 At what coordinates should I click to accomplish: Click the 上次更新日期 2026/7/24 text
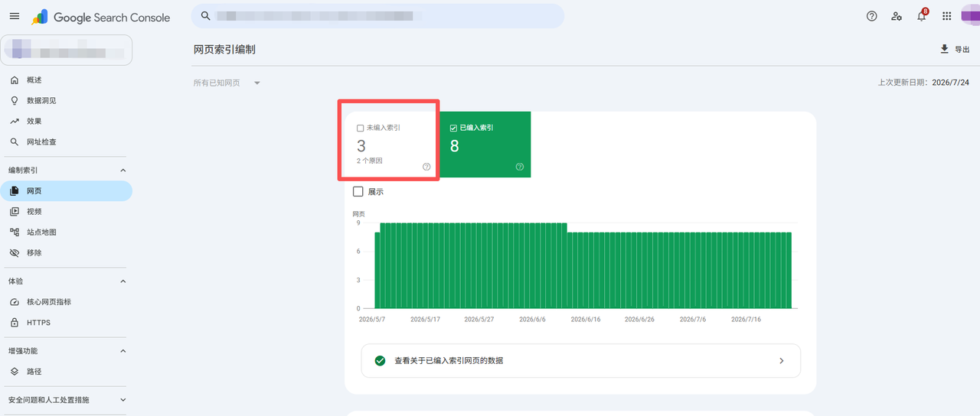coord(923,83)
